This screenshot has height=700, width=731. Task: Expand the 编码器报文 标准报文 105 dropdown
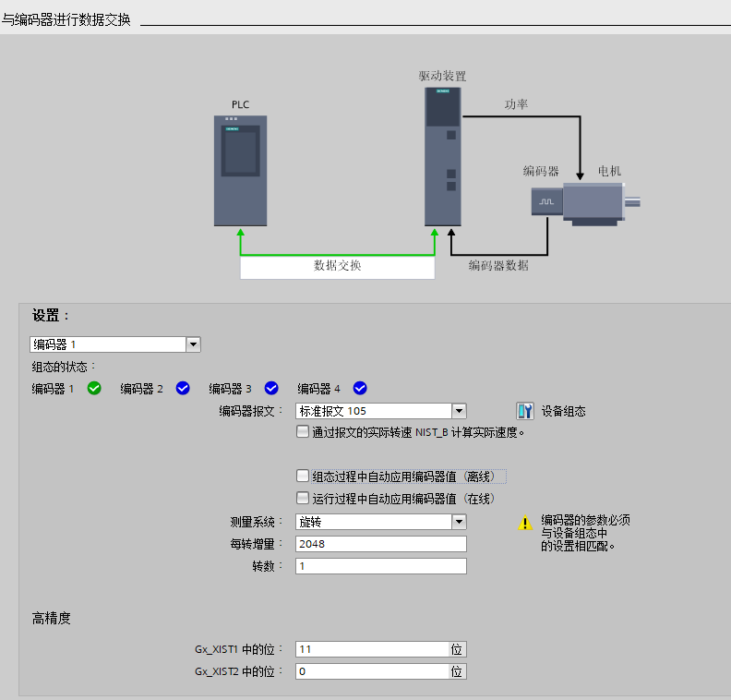coord(459,411)
